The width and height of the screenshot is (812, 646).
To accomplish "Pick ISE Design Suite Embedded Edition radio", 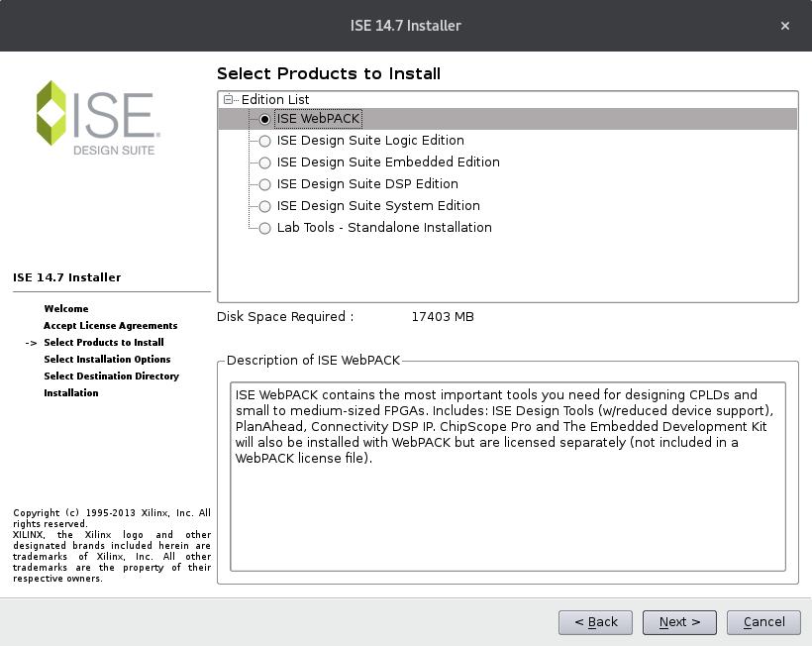I will 264,162.
